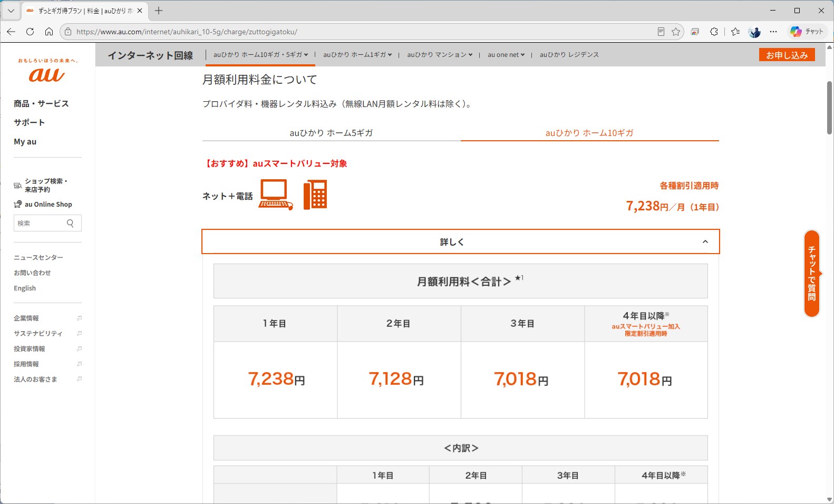
Task: Click the お申し込み apply button
Action: coord(787,55)
